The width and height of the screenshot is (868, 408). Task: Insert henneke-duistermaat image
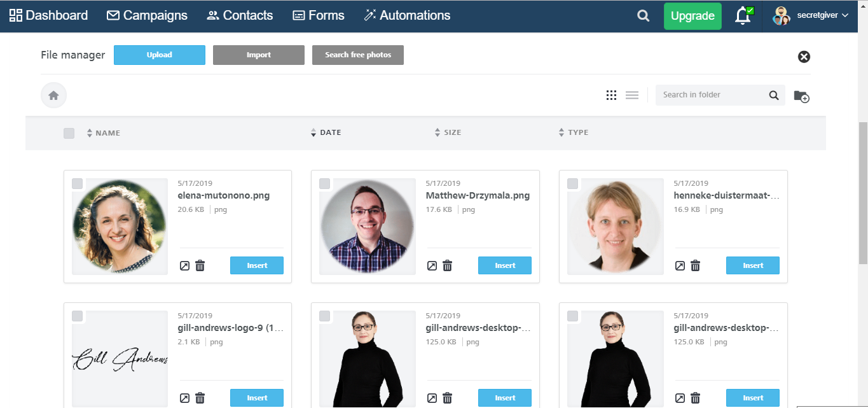coord(753,265)
